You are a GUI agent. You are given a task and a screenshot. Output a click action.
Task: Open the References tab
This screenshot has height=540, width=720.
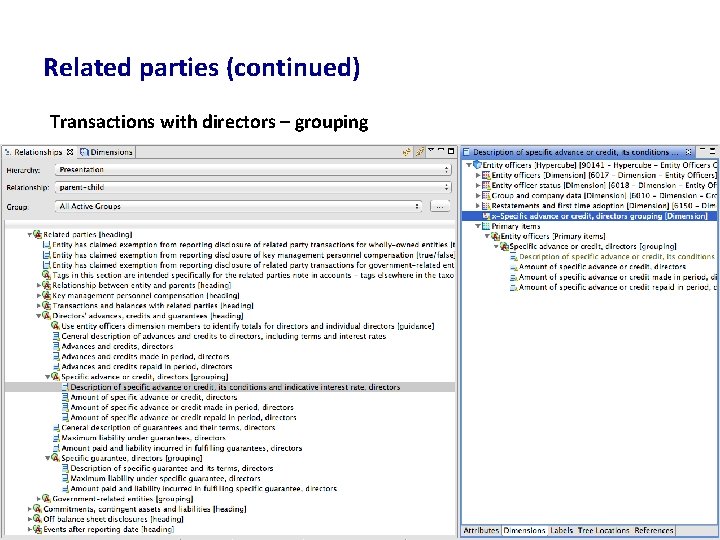[654, 530]
